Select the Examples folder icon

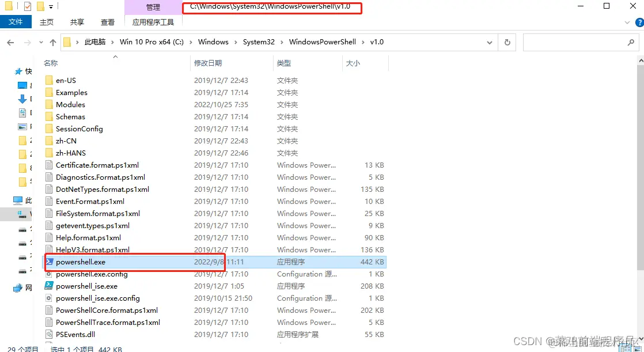[49, 92]
